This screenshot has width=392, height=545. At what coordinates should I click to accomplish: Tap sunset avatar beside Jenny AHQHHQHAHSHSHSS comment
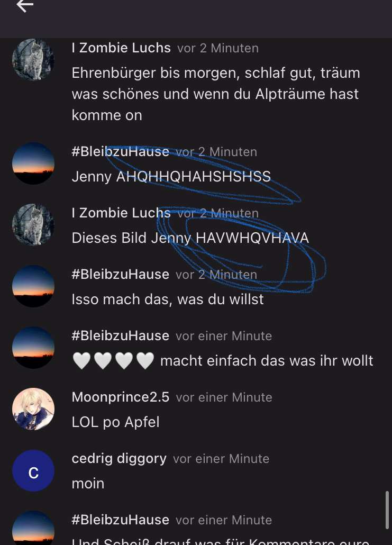pos(33,163)
